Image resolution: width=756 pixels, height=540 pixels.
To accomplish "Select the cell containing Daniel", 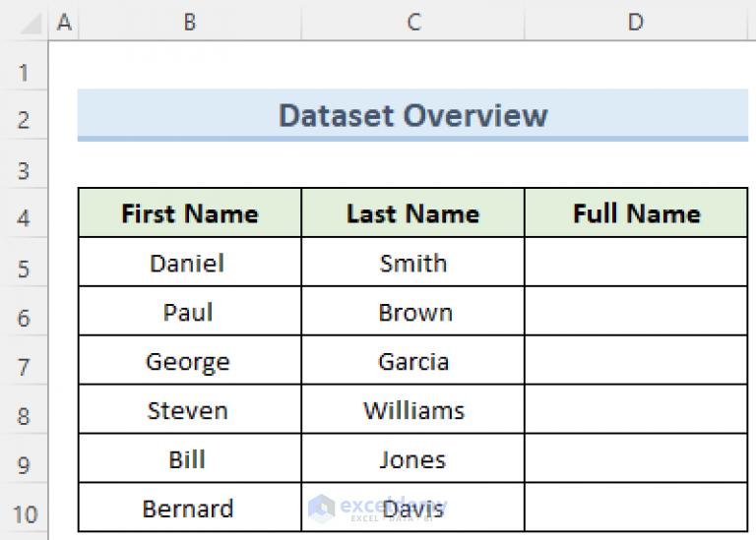I will (189, 263).
